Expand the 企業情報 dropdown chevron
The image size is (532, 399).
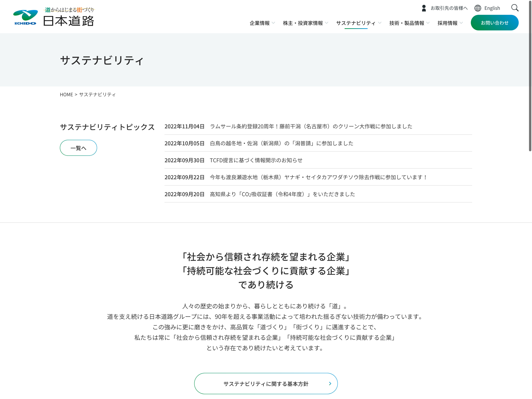tap(273, 23)
